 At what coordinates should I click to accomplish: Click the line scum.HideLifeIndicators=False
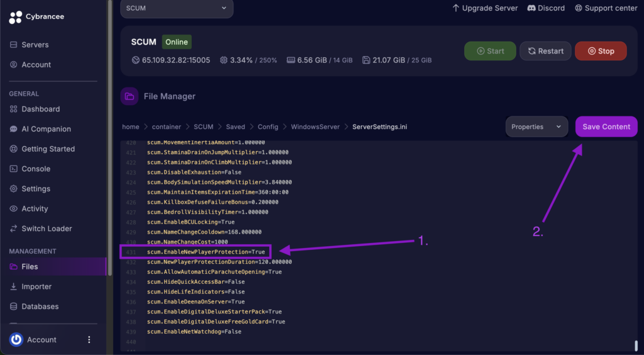196,291
